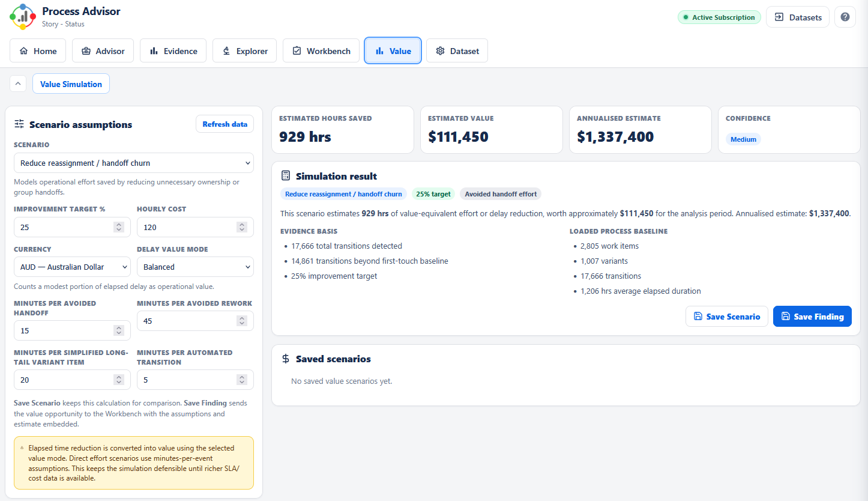This screenshot has width=868, height=501.
Task: Open the Delay Value Mode dropdown
Action: point(195,267)
